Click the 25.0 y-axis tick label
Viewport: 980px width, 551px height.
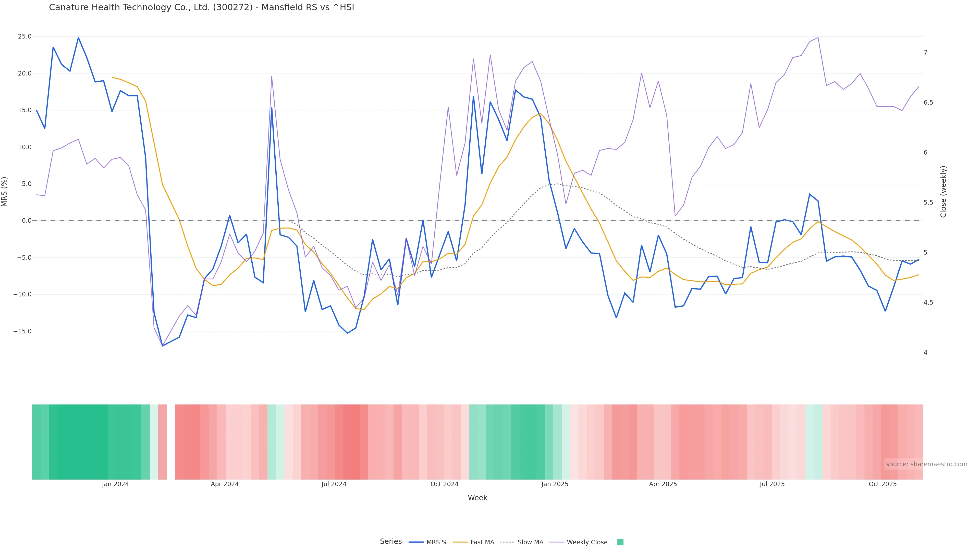coord(25,36)
